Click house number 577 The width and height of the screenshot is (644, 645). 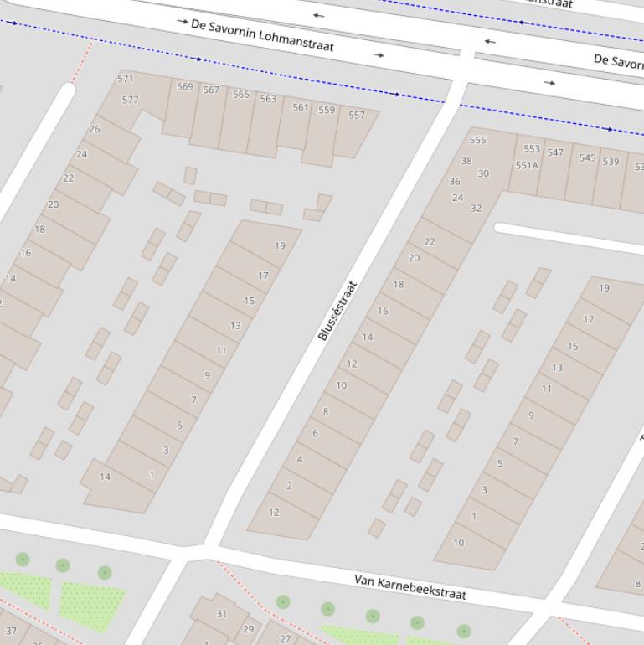coord(130,100)
